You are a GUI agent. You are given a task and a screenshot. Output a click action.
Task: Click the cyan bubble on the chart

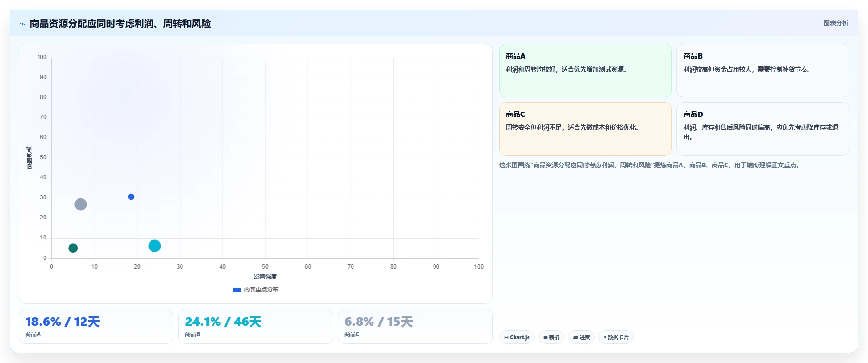click(154, 246)
